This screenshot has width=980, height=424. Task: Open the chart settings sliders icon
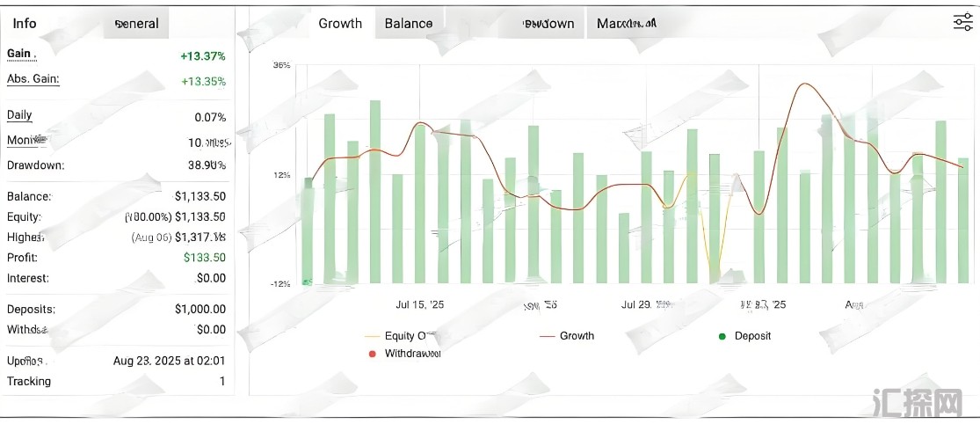[962, 23]
